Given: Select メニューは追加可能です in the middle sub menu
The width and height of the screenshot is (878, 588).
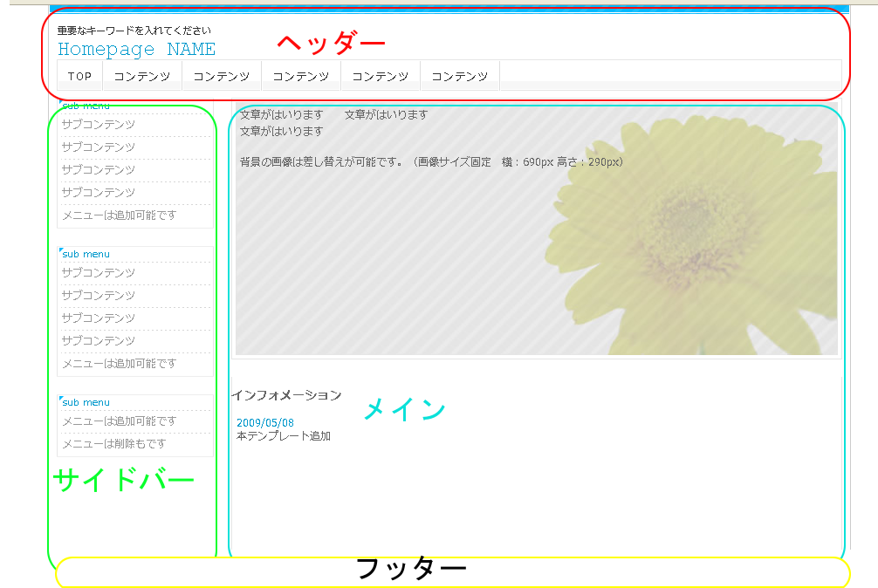Looking at the screenshot, I should (119, 364).
